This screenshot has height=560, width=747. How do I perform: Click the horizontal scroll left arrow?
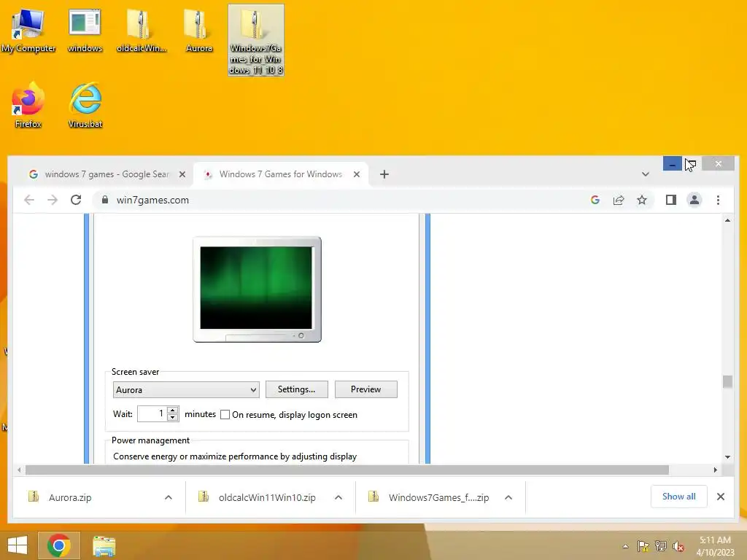(18, 470)
